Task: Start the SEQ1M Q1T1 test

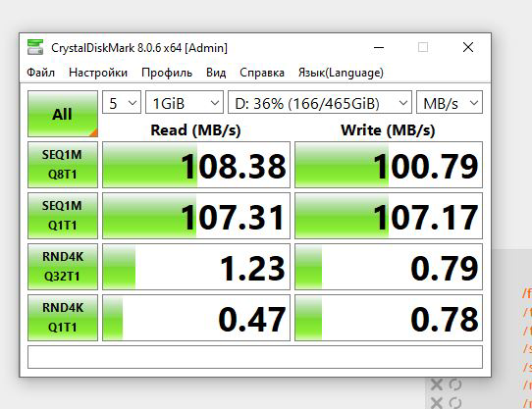Action: point(63,216)
